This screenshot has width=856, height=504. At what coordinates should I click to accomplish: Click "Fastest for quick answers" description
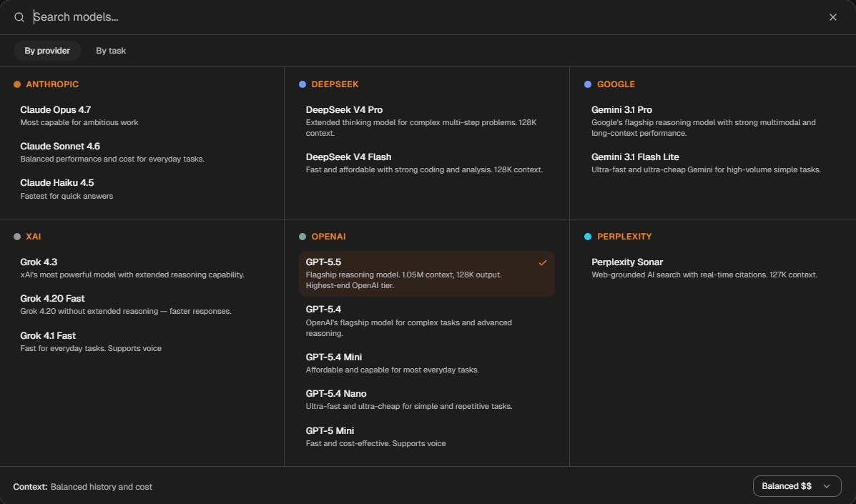click(67, 196)
